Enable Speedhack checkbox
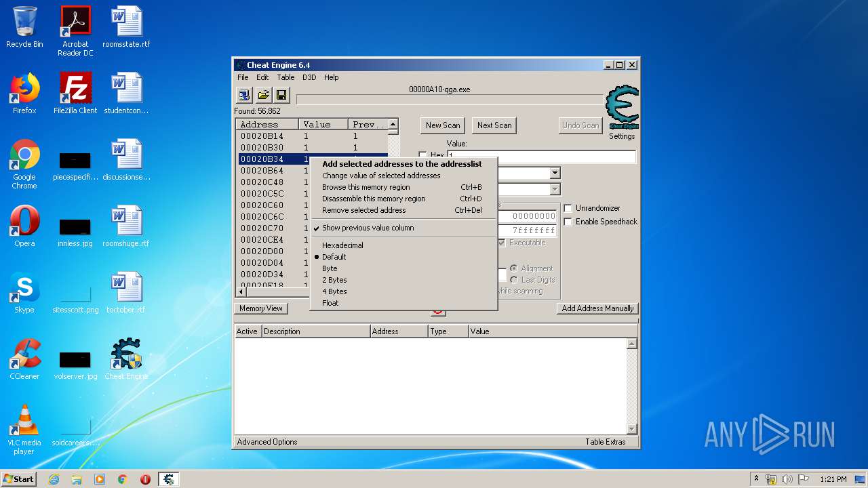This screenshot has height=488, width=868. pos(568,222)
